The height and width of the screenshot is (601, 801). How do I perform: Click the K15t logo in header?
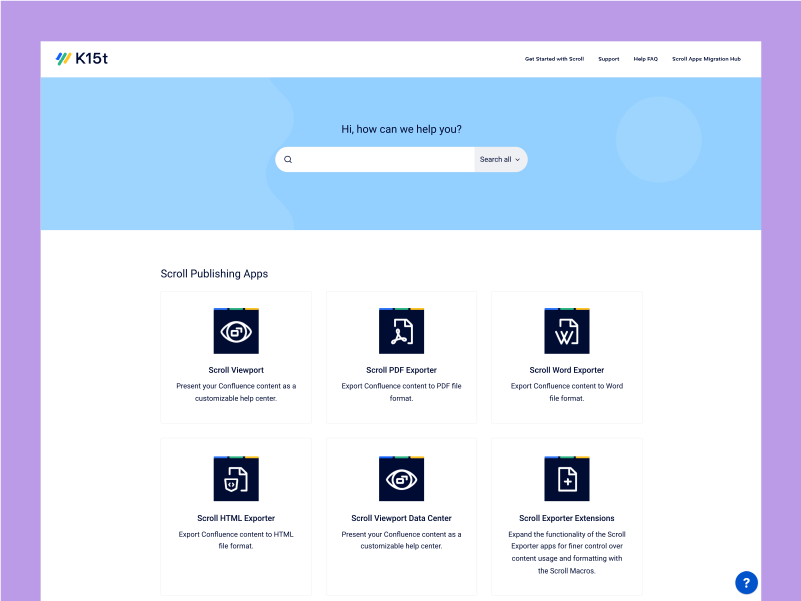pyautogui.click(x=82, y=59)
